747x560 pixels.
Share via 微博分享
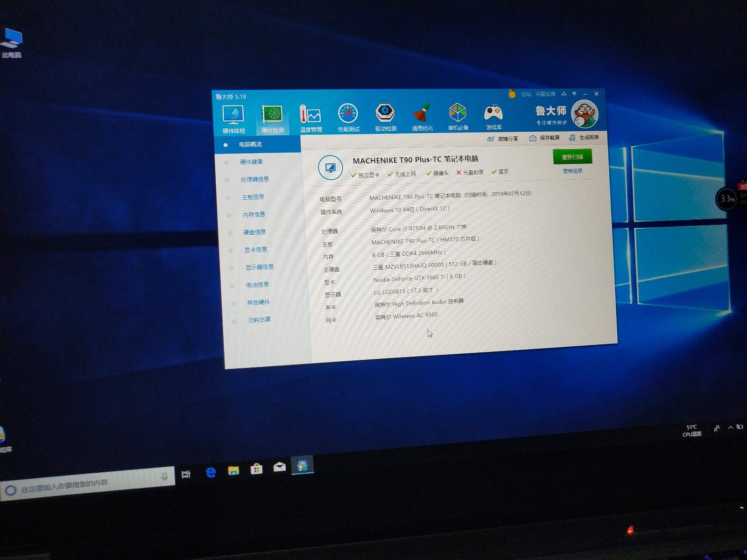pyautogui.click(x=502, y=139)
